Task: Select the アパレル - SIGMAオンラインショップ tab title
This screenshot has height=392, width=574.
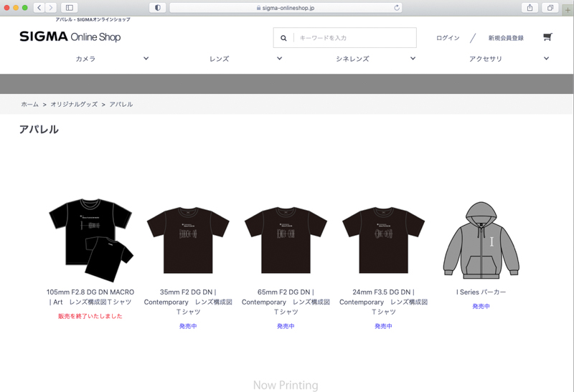Action: coord(93,19)
